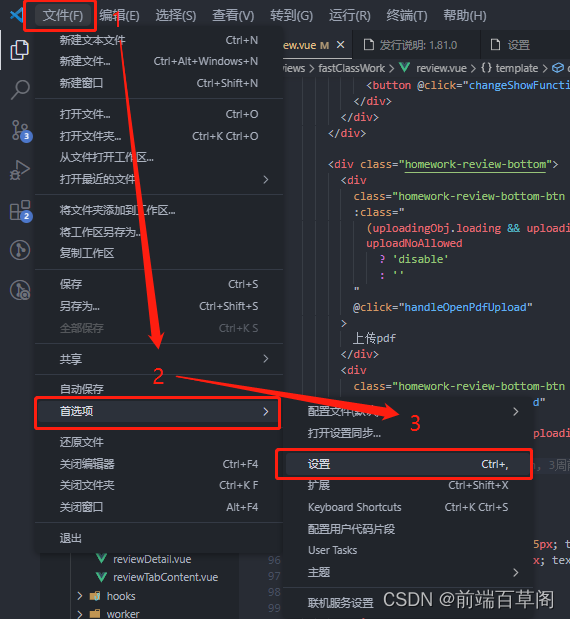Click the hooks folder icon

point(95,596)
